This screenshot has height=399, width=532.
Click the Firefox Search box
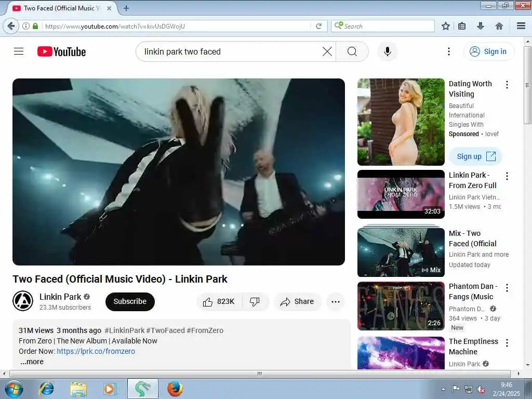click(383, 26)
